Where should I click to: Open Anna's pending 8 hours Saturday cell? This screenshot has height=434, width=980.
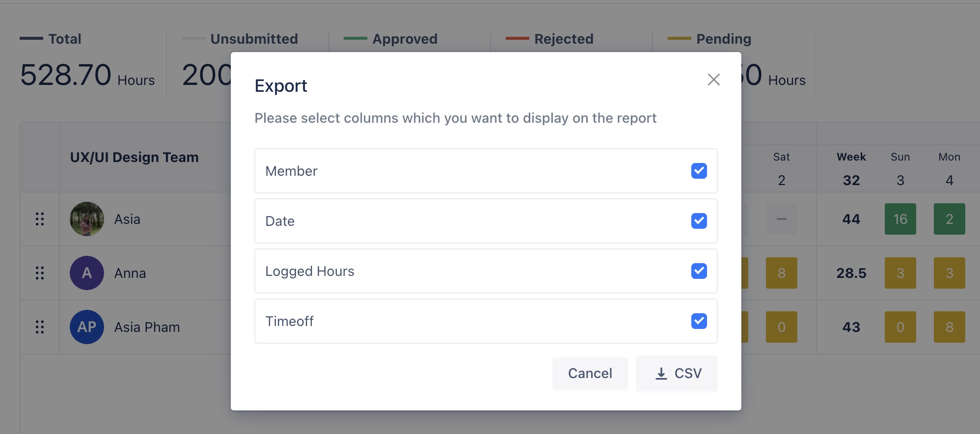[781, 273]
